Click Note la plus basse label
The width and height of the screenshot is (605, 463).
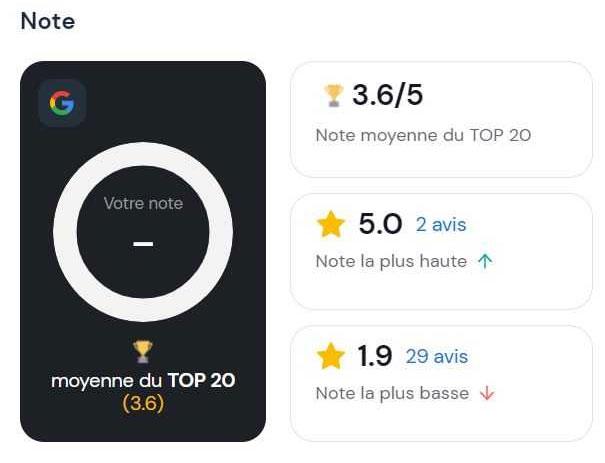(392, 394)
